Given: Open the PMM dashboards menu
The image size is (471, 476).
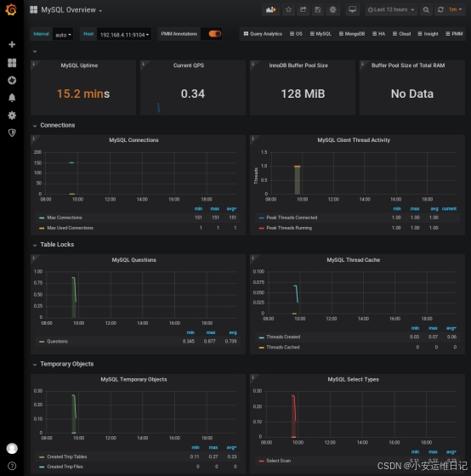Looking at the screenshot, I should click(454, 34).
